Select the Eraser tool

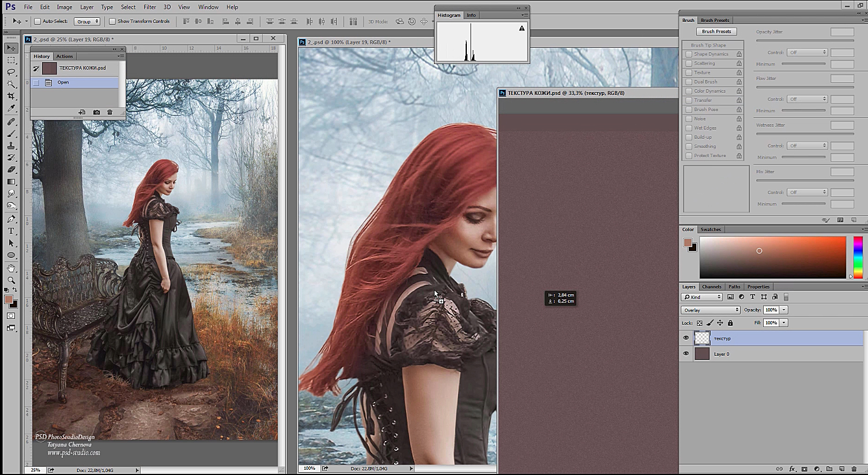pos(11,170)
